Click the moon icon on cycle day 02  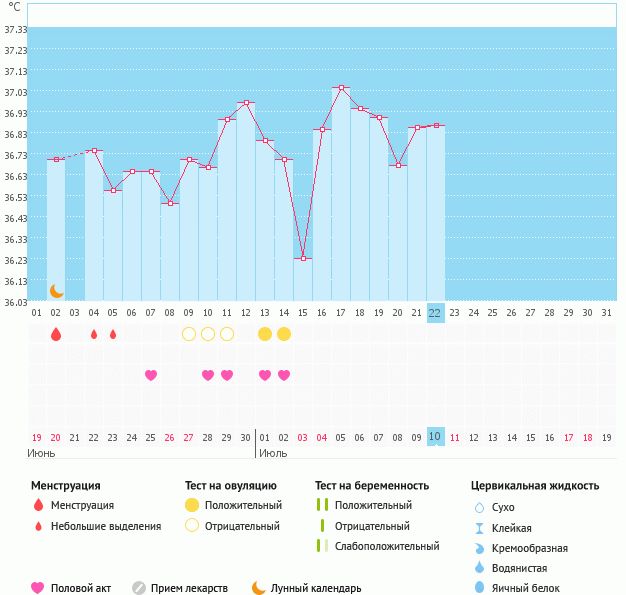coord(56,291)
